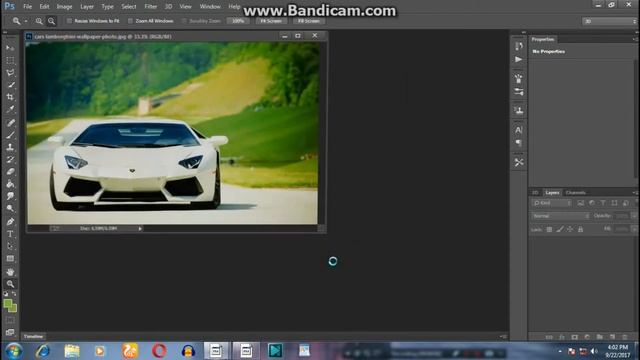Select the Hand tool
The image size is (640, 360).
coord(10,272)
